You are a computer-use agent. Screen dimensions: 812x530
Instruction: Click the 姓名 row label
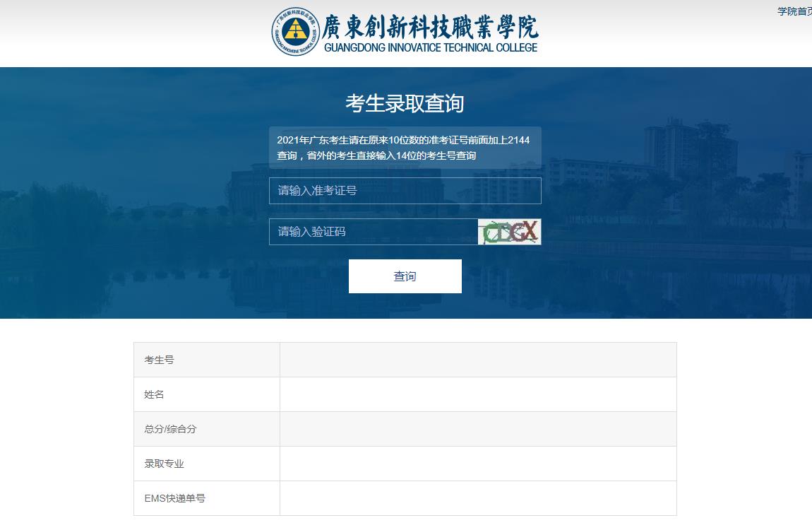(x=155, y=394)
